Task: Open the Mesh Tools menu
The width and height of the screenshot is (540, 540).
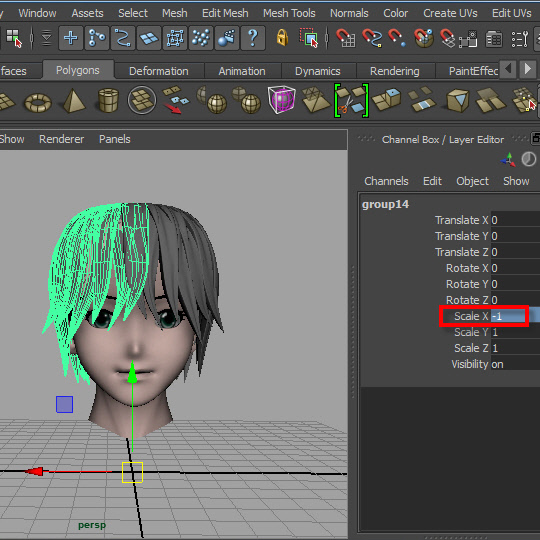Action: click(x=289, y=13)
